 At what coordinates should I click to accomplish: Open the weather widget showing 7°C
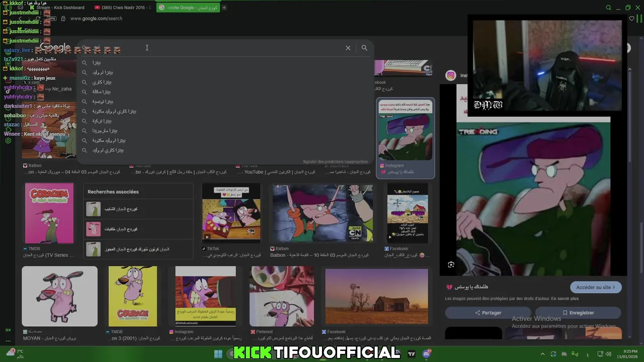pos(15,353)
